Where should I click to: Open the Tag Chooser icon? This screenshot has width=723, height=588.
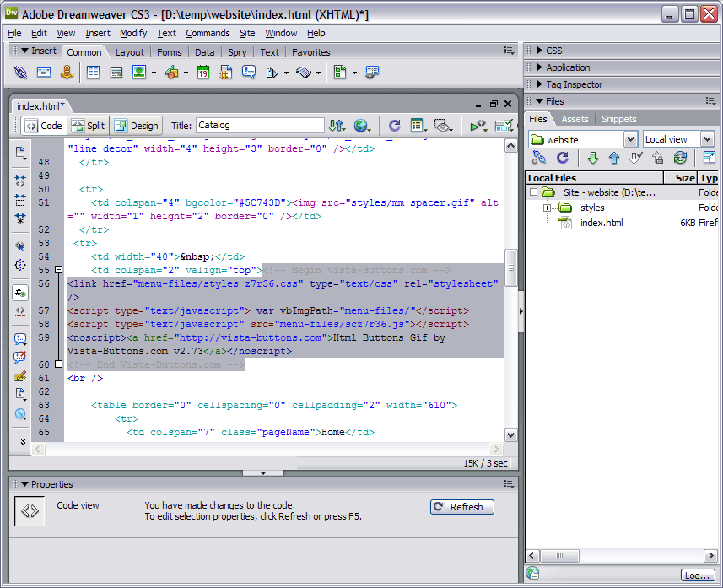pyautogui.click(x=372, y=73)
